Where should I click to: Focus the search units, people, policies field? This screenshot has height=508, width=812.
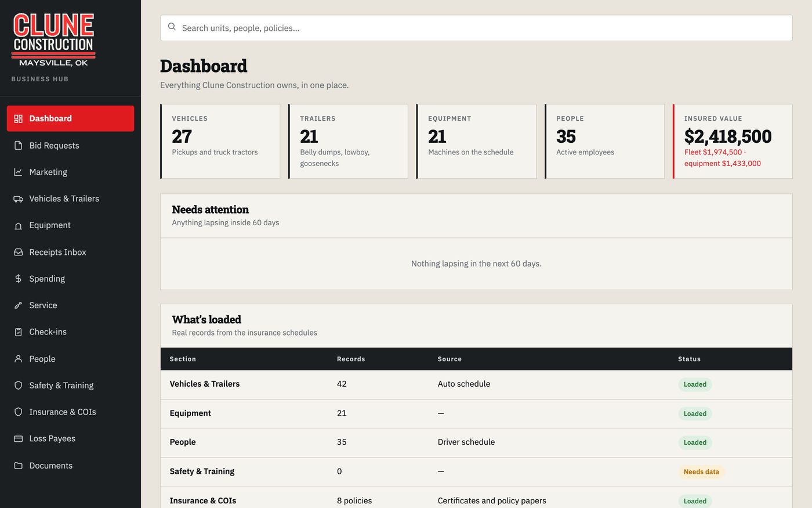coord(476,28)
